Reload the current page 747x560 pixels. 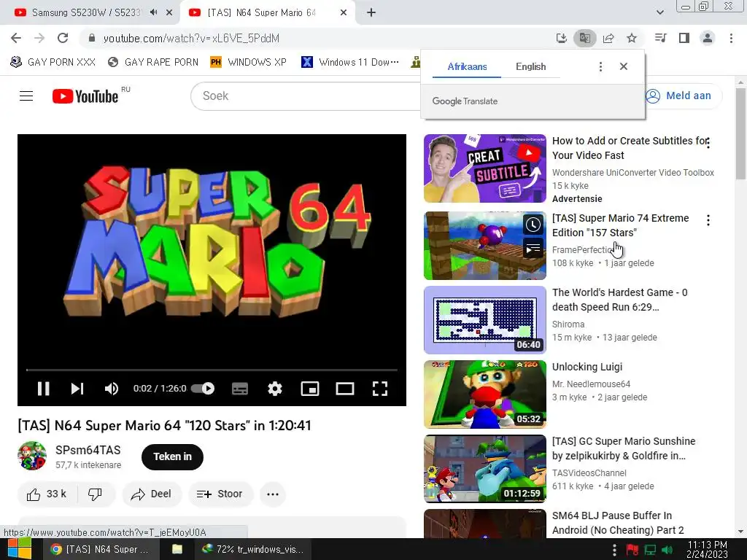63,38
